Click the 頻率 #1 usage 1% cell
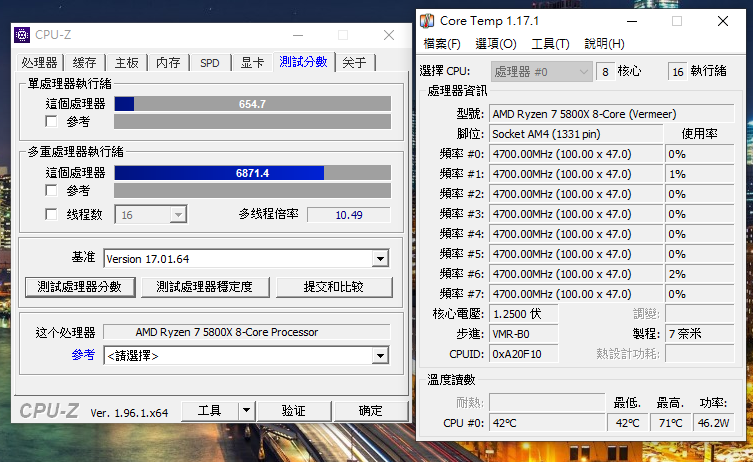 click(x=700, y=174)
